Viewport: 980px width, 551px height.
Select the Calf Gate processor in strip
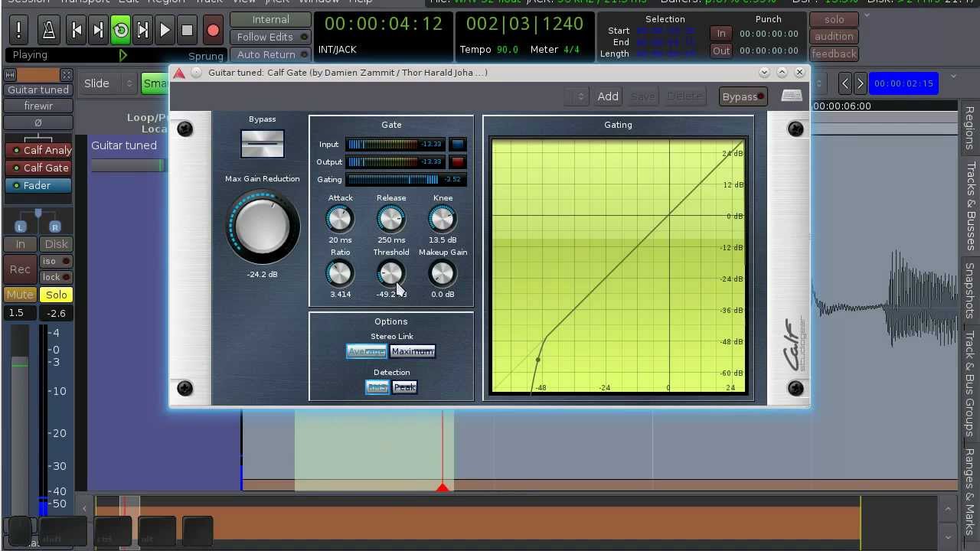(x=40, y=168)
